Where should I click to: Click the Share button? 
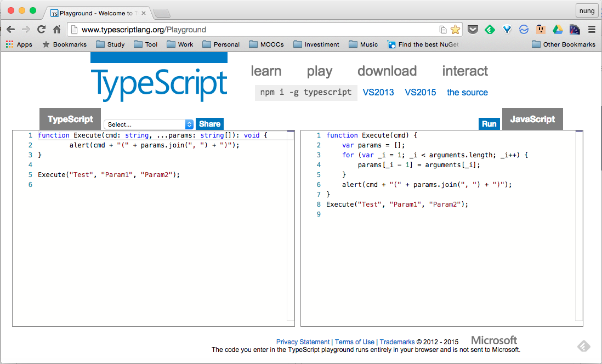click(x=209, y=124)
